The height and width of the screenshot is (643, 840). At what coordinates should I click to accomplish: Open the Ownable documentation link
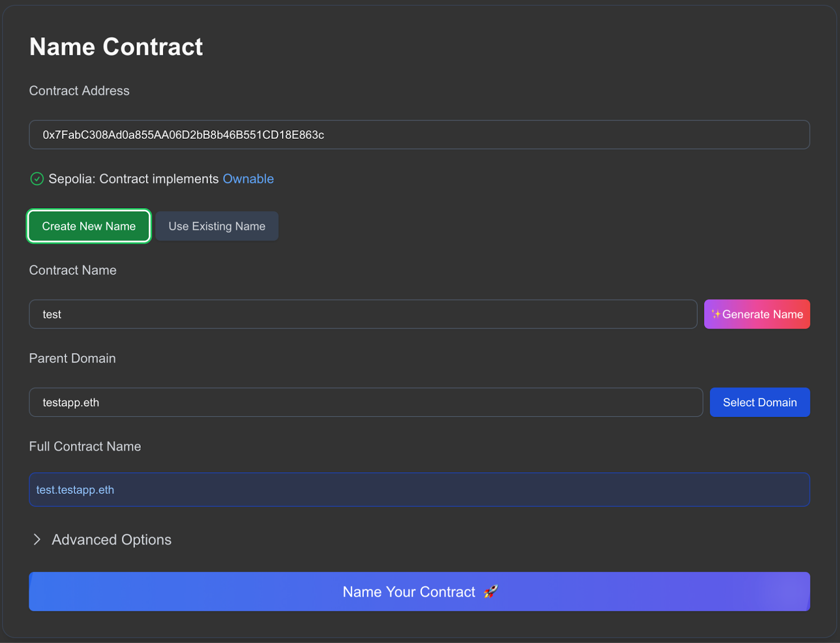(x=248, y=179)
